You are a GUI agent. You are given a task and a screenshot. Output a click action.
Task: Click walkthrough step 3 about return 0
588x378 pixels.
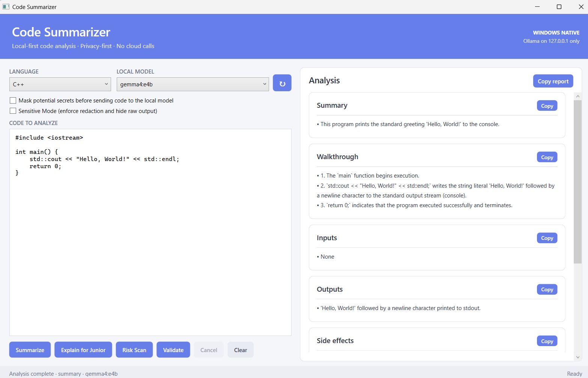pyautogui.click(x=415, y=205)
